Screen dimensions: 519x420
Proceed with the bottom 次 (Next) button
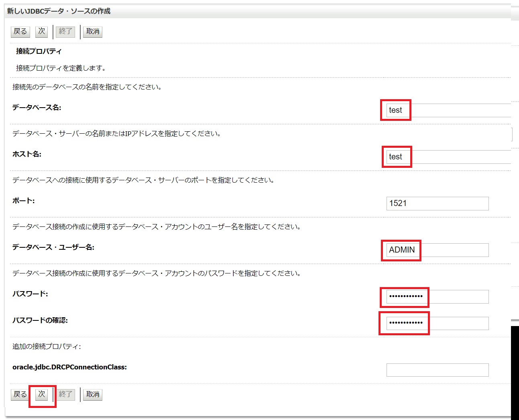click(42, 394)
